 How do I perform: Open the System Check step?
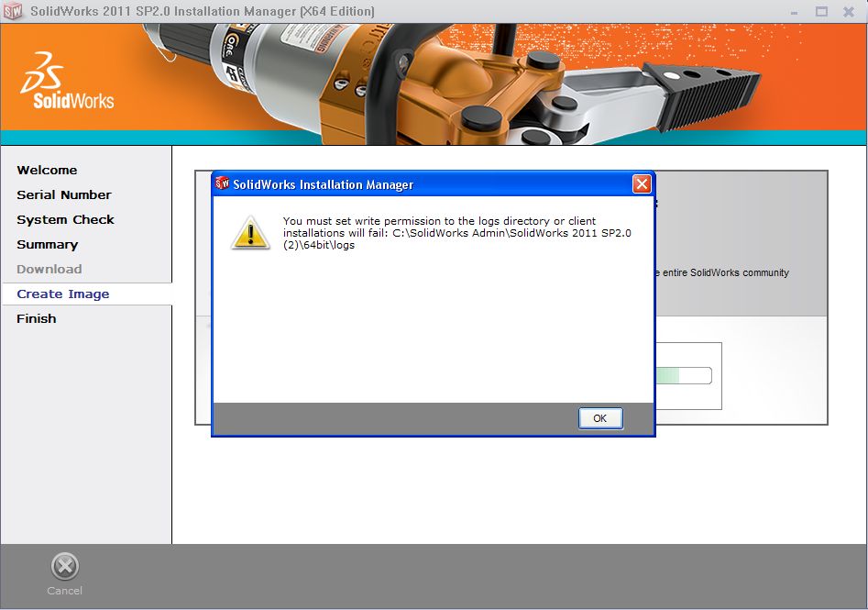tap(65, 220)
